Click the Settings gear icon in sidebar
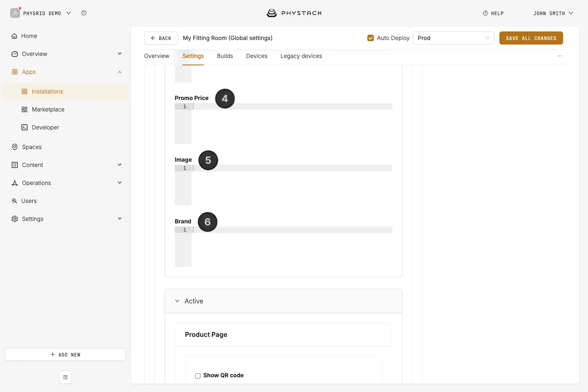The image size is (588, 392). pyautogui.click(x=15, y=219)
